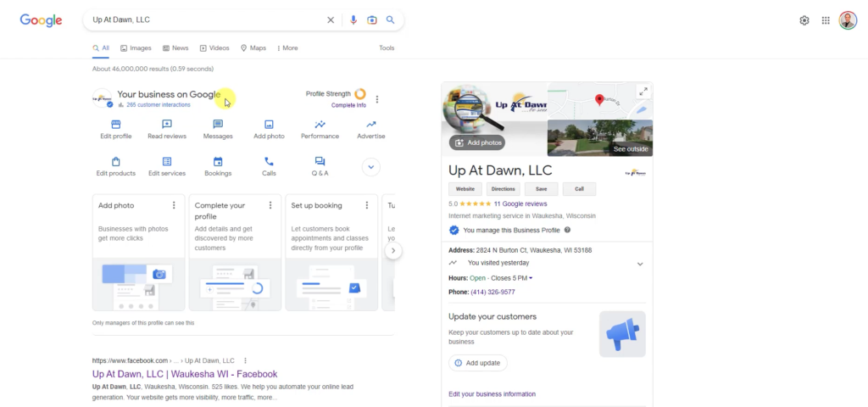Open the search Tools menu

387,48
